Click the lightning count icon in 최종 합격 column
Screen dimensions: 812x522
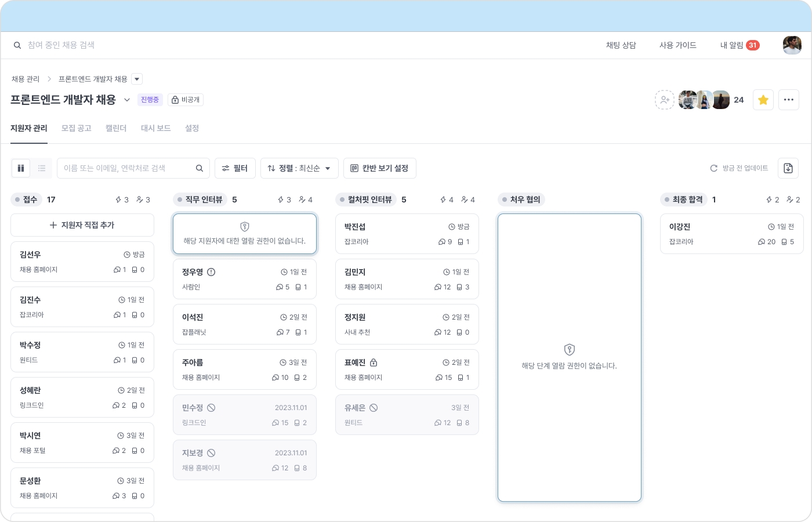769,200
